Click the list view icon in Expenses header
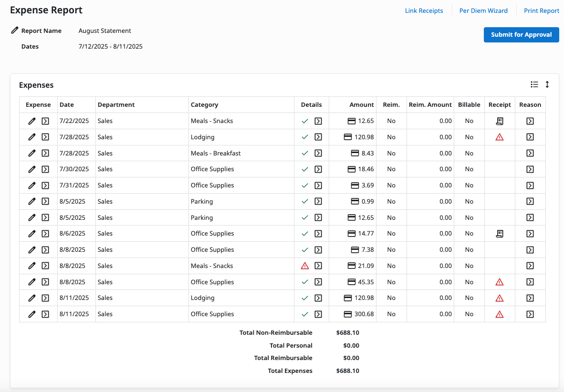Image resolution: width=564 pixels, height=392 pixels. click(534, 84)
